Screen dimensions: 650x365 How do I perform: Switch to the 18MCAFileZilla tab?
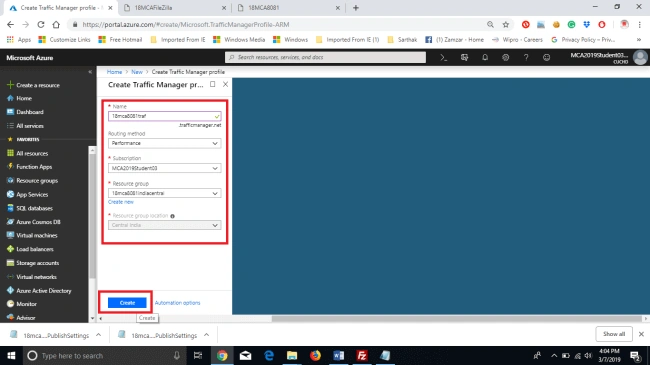coord(174,7)
